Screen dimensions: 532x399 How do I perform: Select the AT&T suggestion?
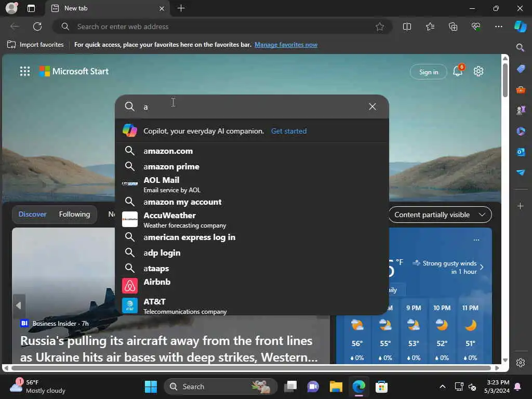[x=252, y=305]
